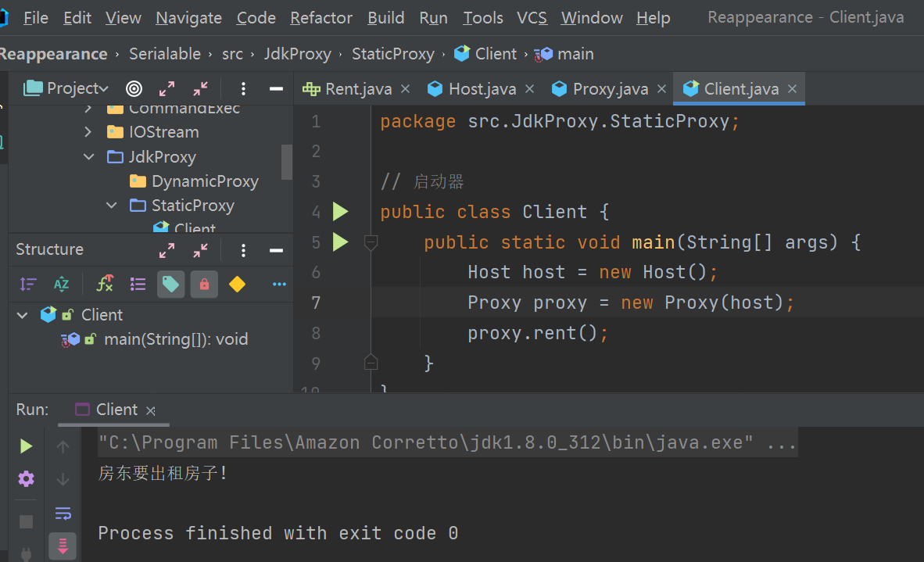Rerun Client using the green Run panel arrow
The height and width of the screenshot is (562, 924).
[x=26, y=446]
